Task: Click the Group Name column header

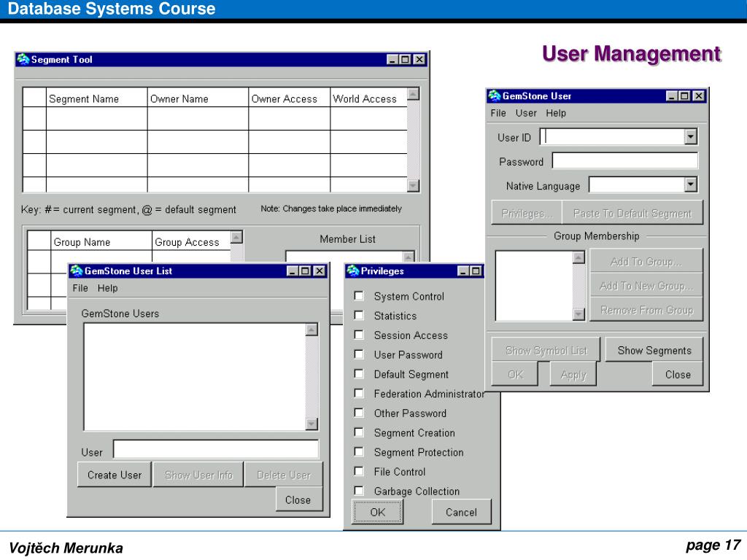Action: (x=101, y=242)
